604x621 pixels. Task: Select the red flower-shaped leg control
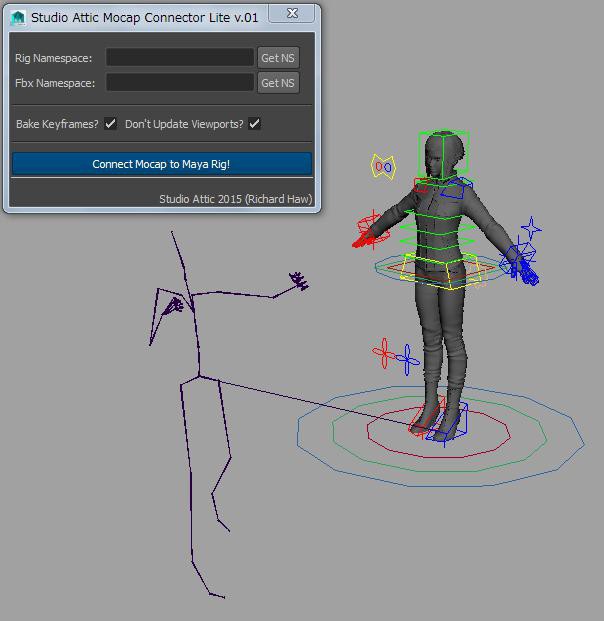click(384, 352)
